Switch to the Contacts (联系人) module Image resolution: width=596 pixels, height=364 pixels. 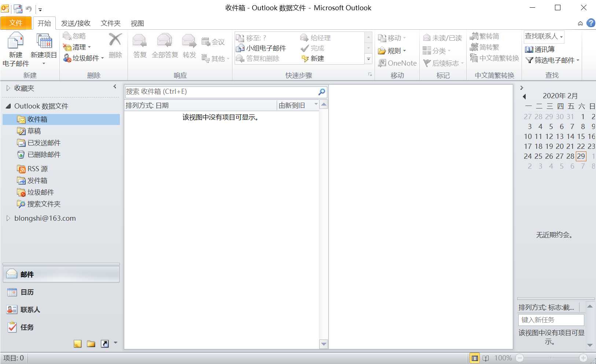pyautogui.click(x=61, y=310)
